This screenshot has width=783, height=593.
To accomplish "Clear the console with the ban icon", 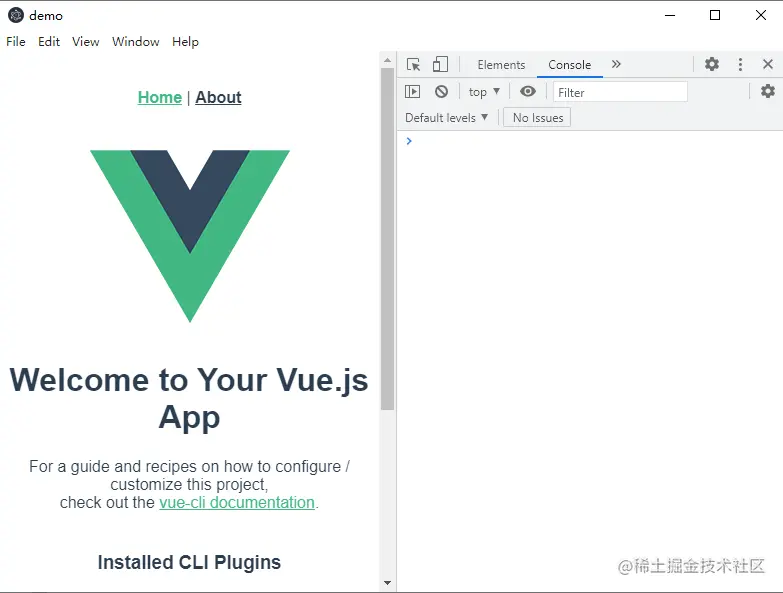I will 441,91.
